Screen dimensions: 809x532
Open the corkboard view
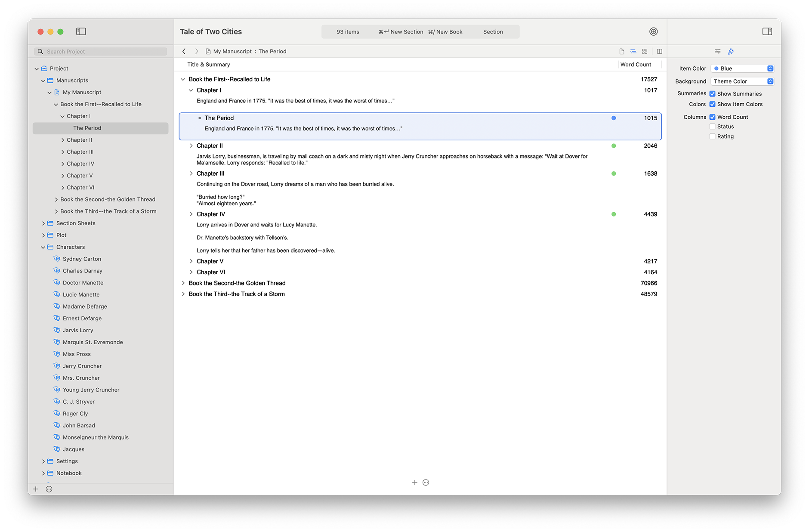[644, 51]
